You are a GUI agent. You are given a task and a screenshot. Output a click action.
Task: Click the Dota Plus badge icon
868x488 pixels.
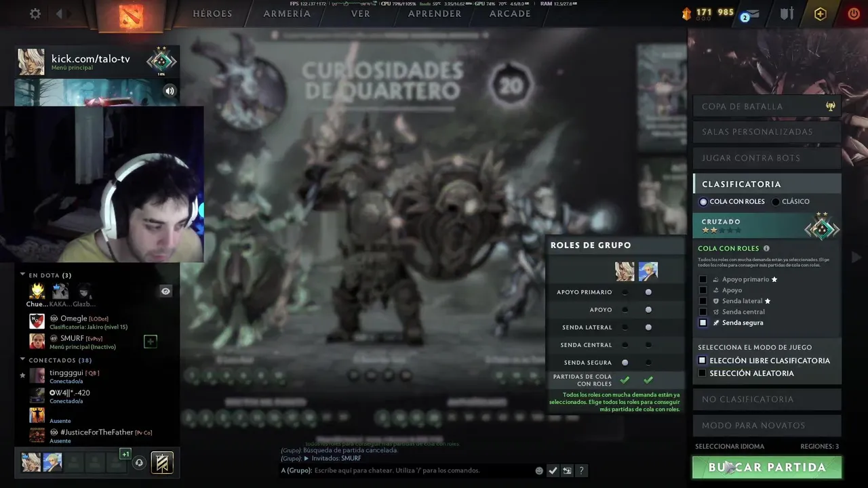pyautogui.click(x=821, y=14)
